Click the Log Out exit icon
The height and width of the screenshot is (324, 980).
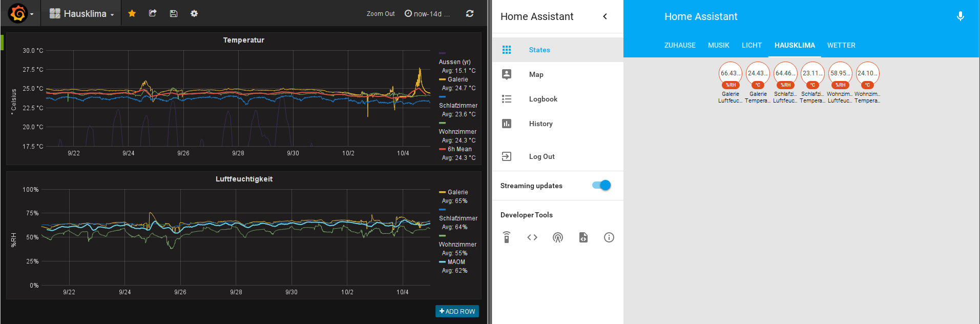point(507,156)
